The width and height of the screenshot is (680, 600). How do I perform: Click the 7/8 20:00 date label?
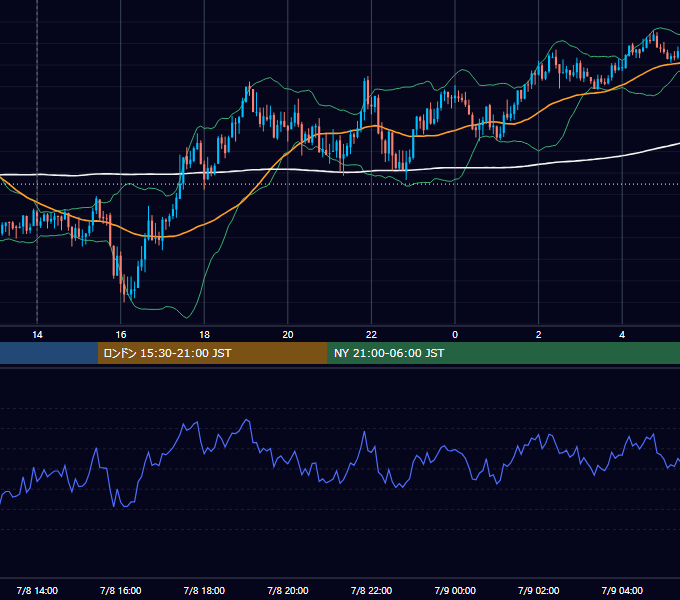coord(288,591)
